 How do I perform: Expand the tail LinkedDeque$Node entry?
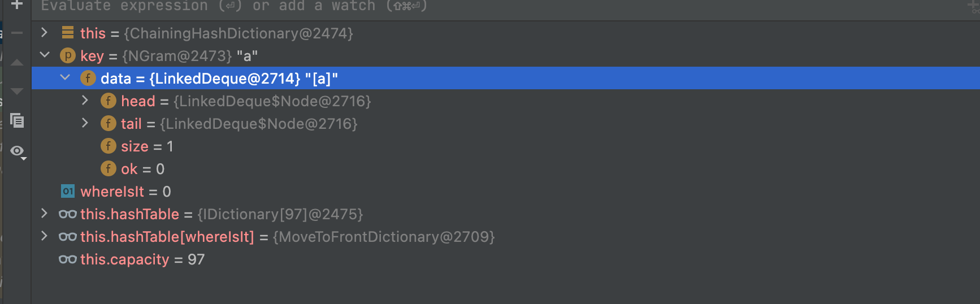click(85, 123)
